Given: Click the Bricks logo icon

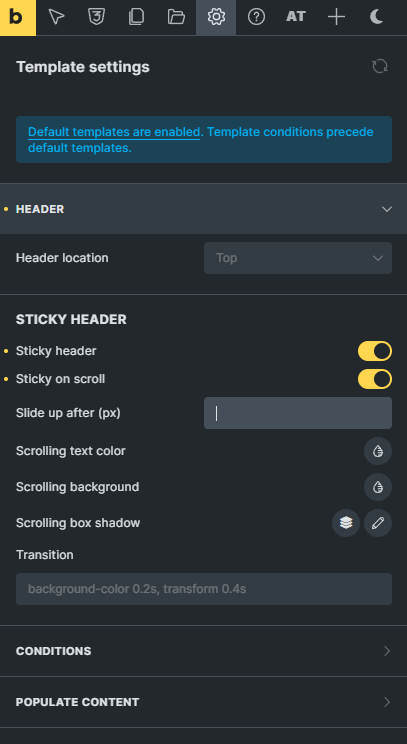Looking at the screenshot, I should pyautogui.click(x=18, y=18).
